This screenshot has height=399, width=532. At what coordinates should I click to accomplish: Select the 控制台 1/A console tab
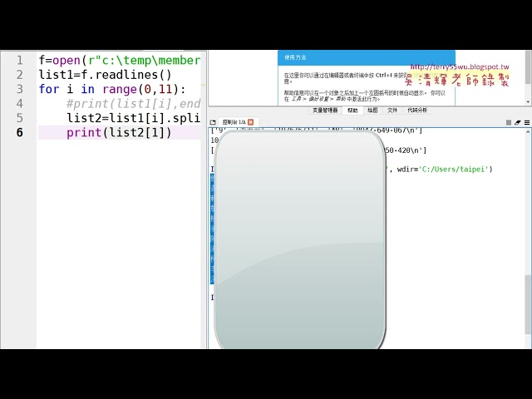(234, 122)
